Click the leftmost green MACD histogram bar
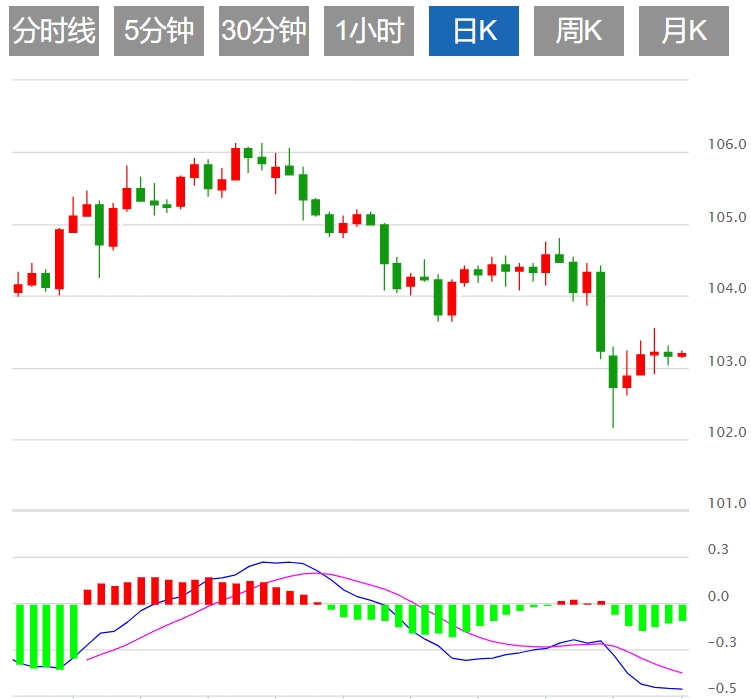The width and height of the screenshot is (751, 699). (19, 635)
